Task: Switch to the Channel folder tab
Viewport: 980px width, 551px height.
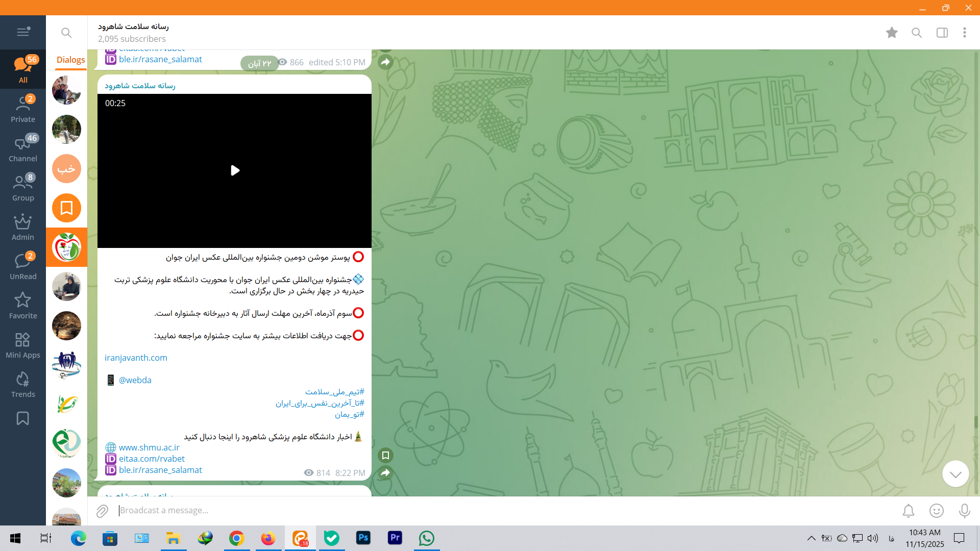Action: [x=23, y=148]
